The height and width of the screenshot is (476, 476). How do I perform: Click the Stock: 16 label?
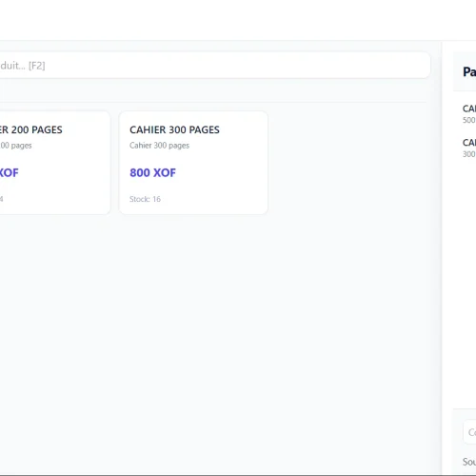tap(145, 199)
